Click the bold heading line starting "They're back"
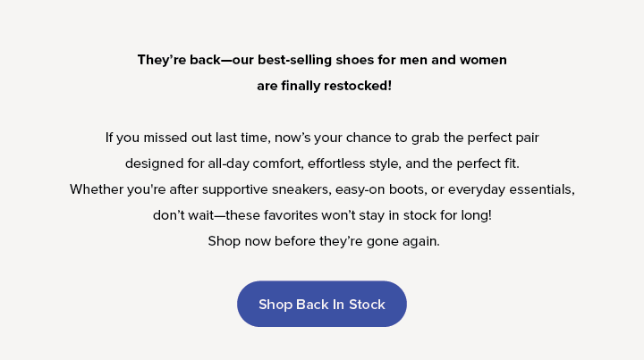Viewport: 644px width, 360px height. (x=322, y=60)
